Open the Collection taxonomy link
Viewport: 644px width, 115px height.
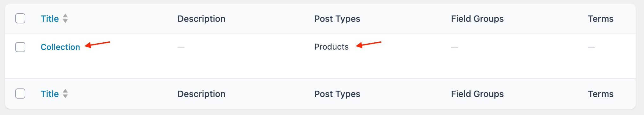tap(60, 47)
